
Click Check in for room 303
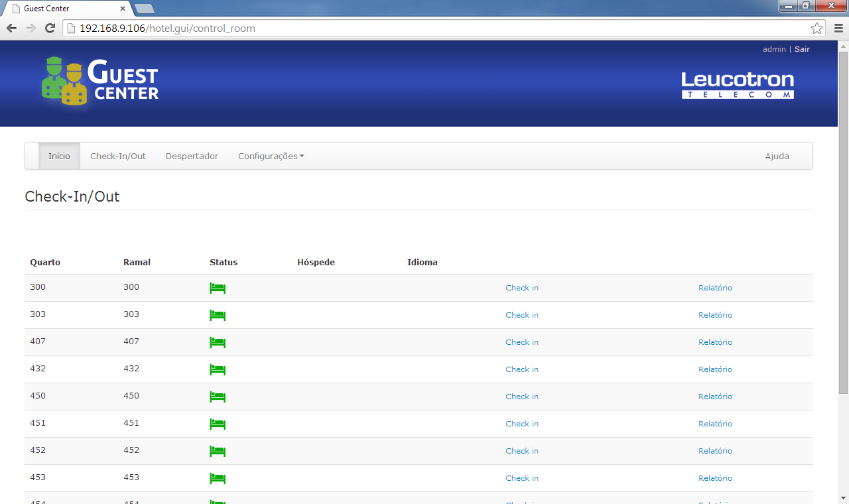click(x=522, y=315)
